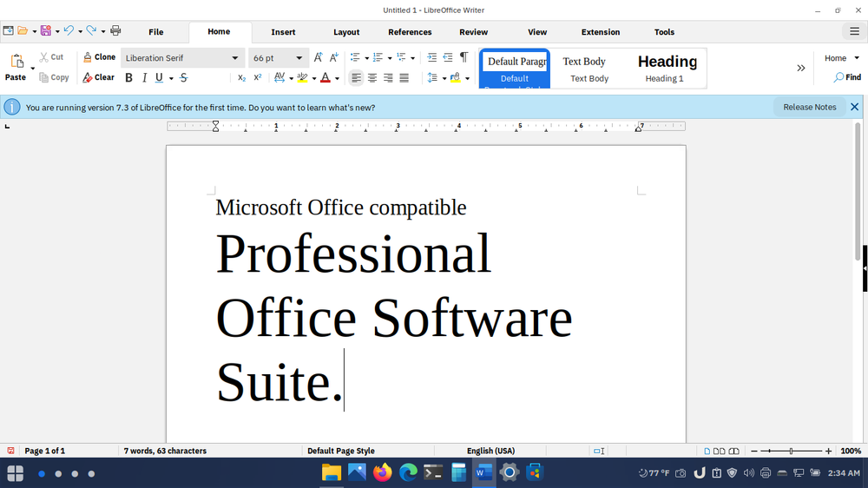
Task: Open the font name dropdown
Action: 234,58
